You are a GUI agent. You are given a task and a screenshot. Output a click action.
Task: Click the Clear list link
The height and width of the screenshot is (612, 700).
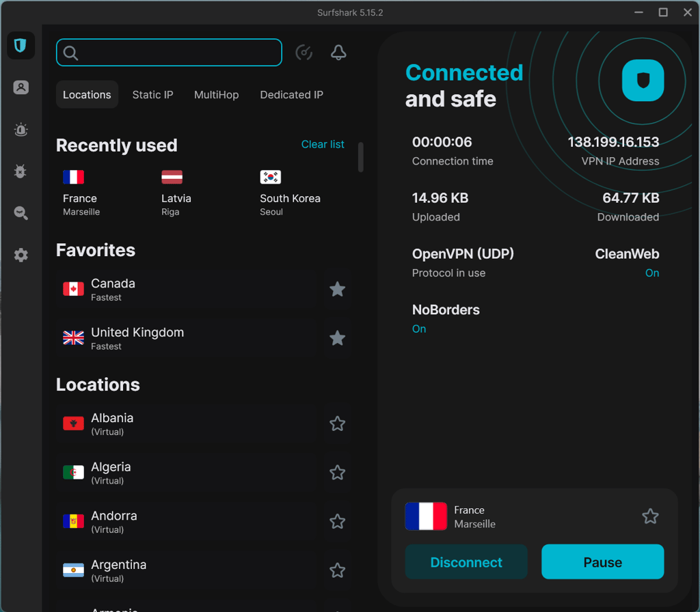323,144
